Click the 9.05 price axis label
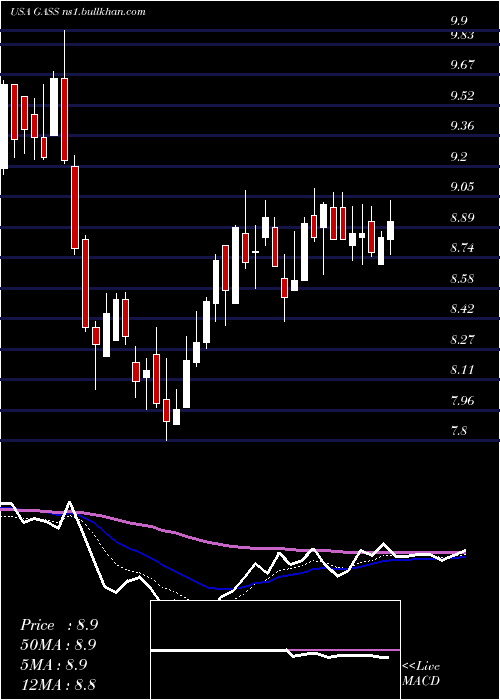This screenshot has width=500, height=700. [x=462, y=187]
